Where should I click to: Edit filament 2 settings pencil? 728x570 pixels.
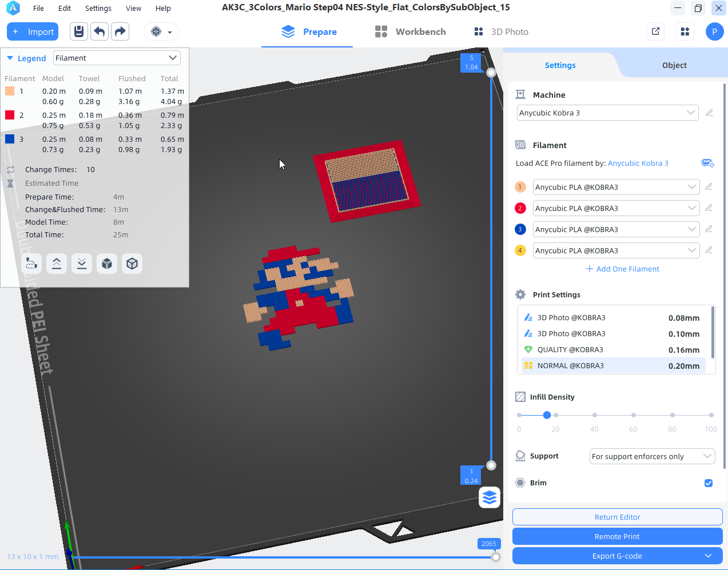709,208
